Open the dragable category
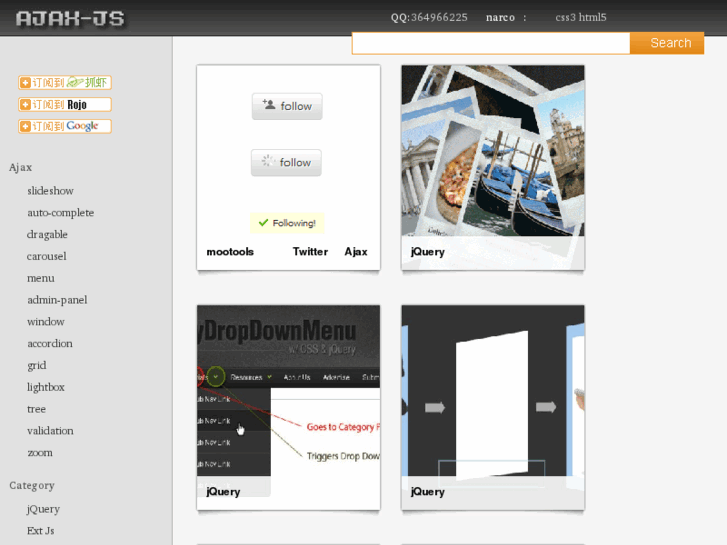 coord(47,234)
